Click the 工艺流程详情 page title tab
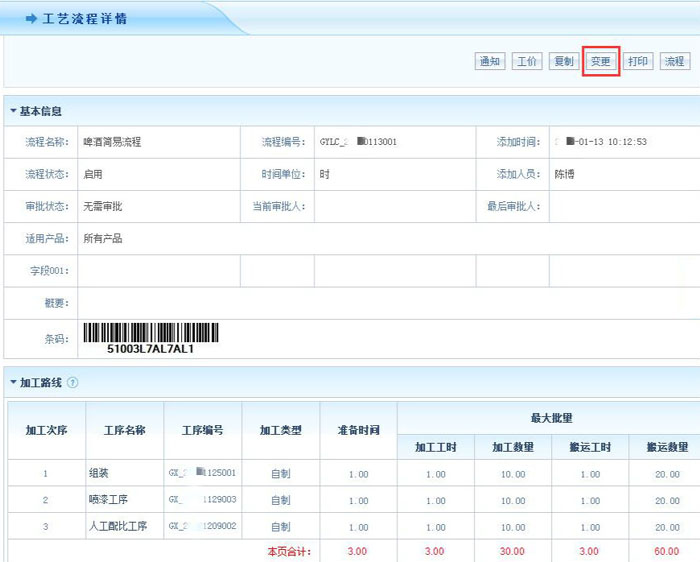The width and height of the screenshot is (700, 562). point(85,19)
